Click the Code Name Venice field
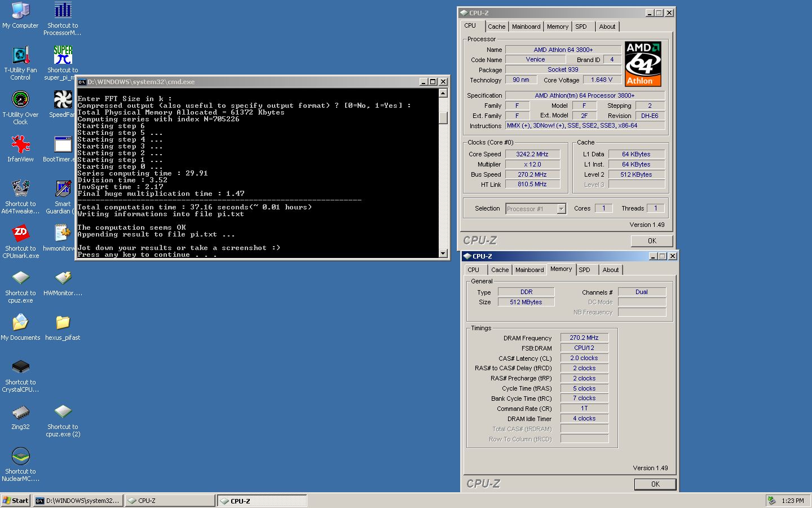The width and height of the screenshot is (812, 508). [x=535, y=59]
